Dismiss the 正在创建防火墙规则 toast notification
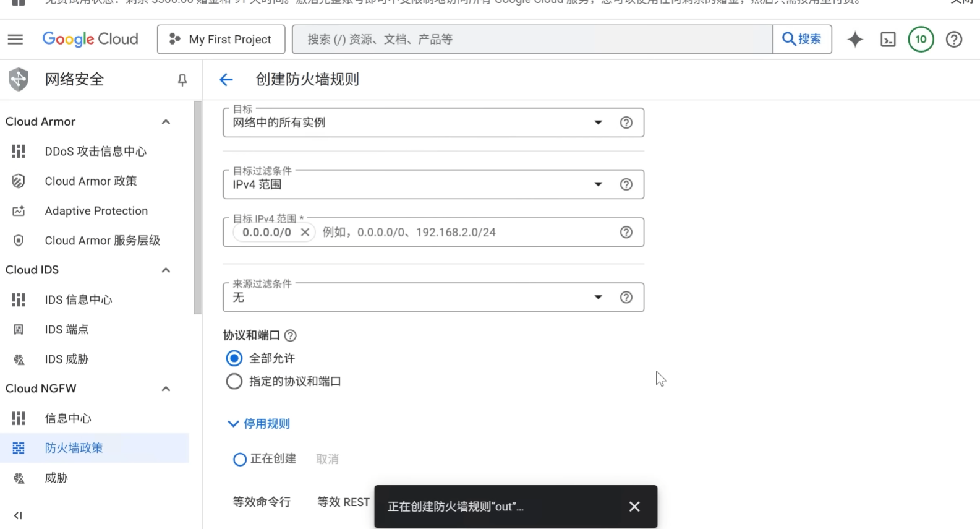This screenshot has height=529, width=980. click(x=634, y=507)
